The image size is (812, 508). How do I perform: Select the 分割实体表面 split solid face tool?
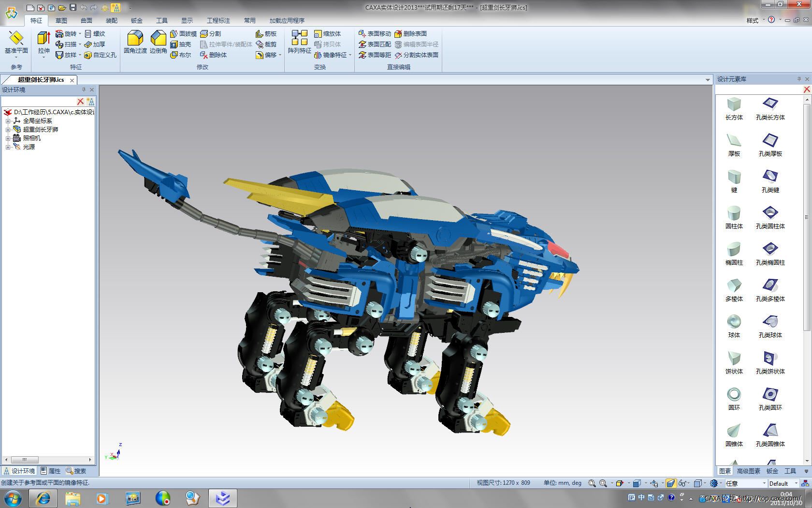pyautogui.click(x=416, y=55)
